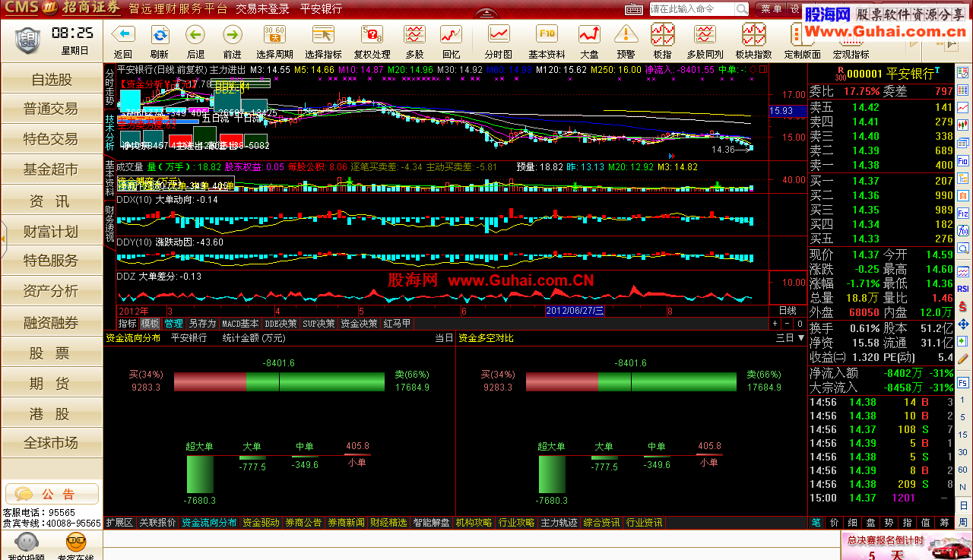Click the magnifier icon in right strip
Viewport: 973px width, 560px height.
click(963, 248)
